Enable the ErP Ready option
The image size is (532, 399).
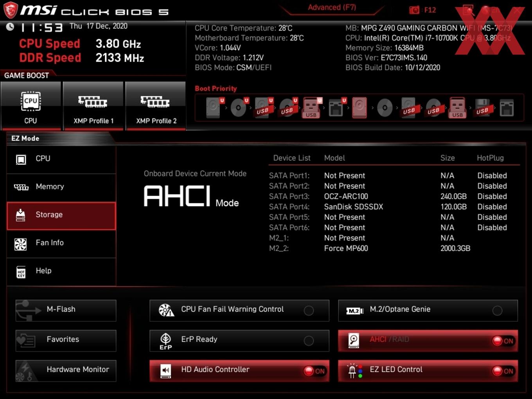[x=239, y=341]
